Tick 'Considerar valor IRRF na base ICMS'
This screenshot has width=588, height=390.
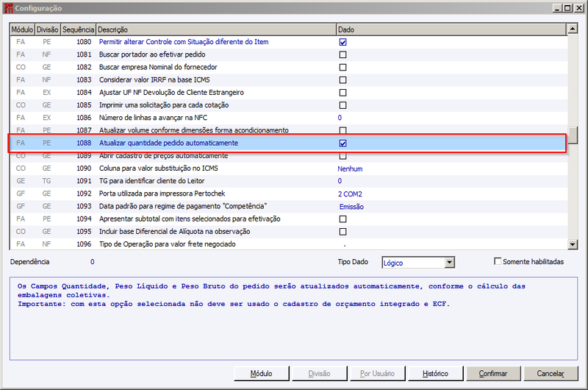343,80
